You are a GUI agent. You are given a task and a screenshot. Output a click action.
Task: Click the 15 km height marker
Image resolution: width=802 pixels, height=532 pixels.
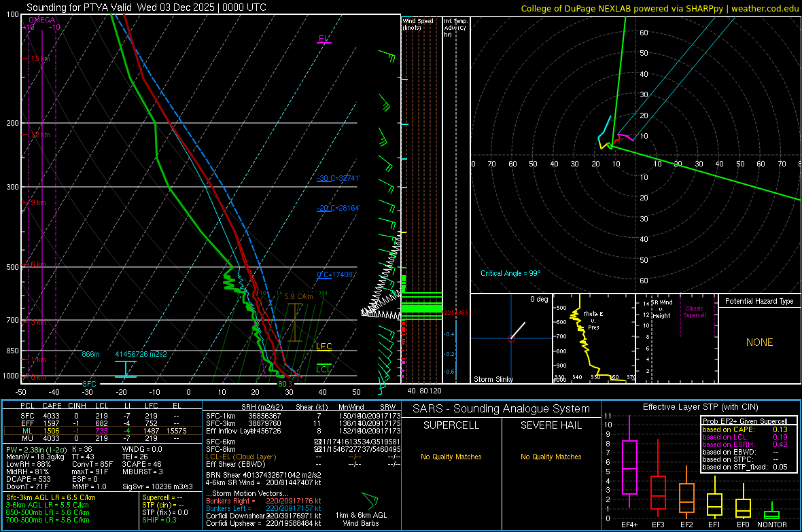(40, 59)
